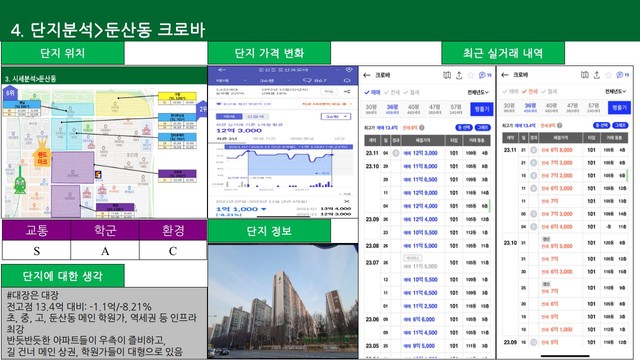Open map book icon in 전세 transaction panel

(x=584, y=75)
